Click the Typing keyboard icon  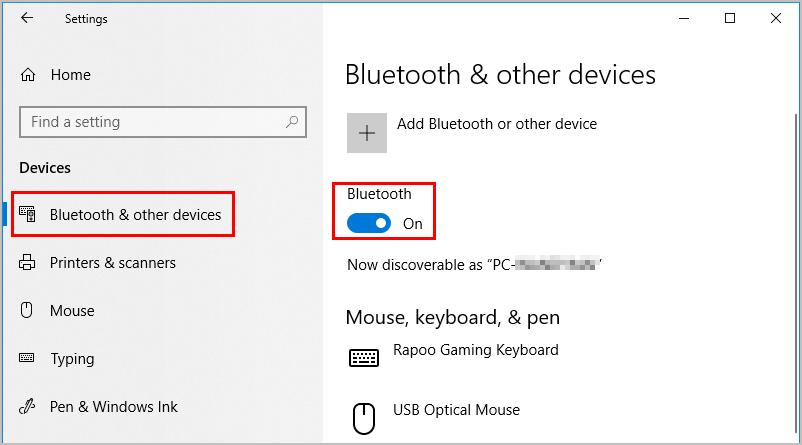click(28, 359)
